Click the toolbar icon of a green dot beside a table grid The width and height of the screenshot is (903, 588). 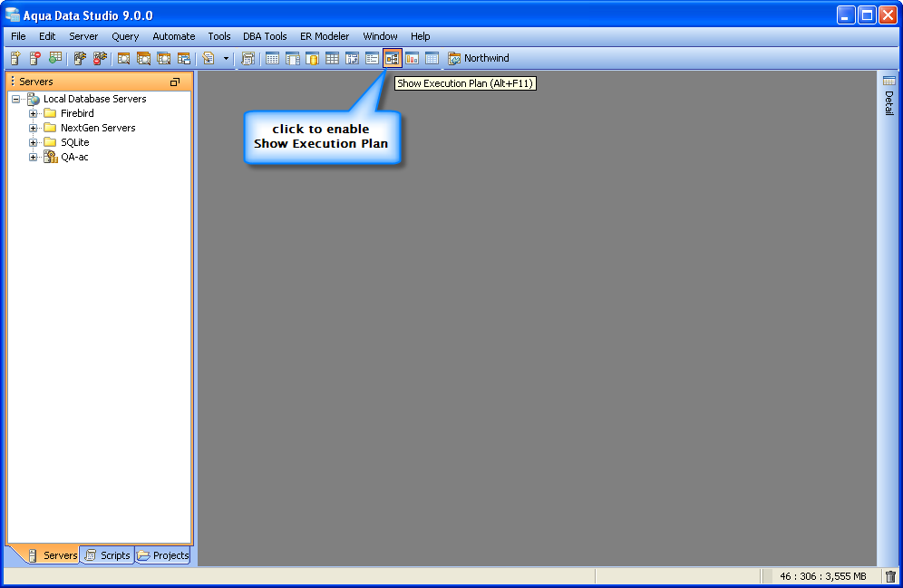(x=55, y=58)
